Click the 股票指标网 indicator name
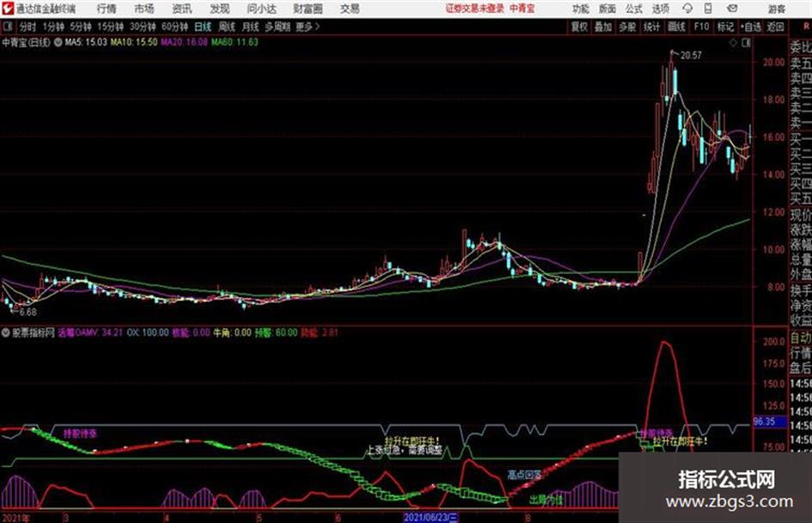 (x=34, y=332)
